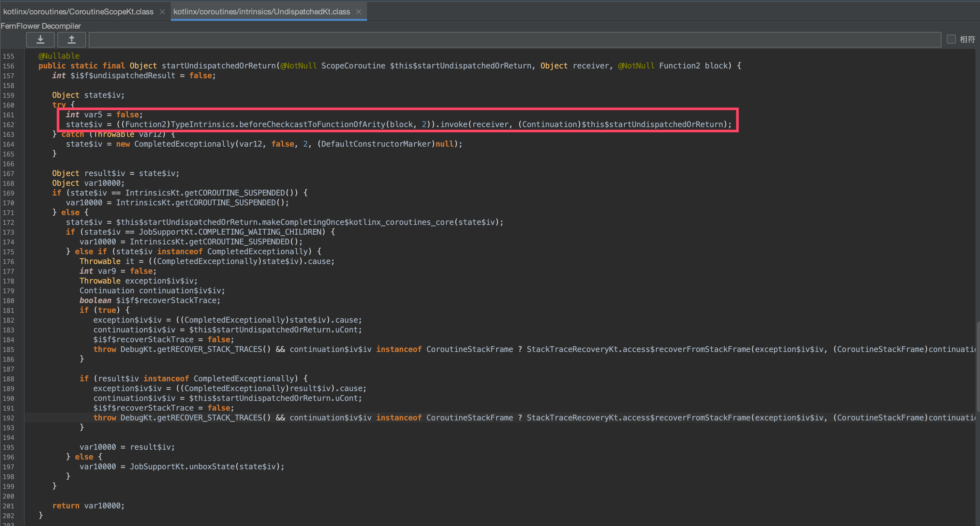Close the UndispatchedKt.class tab
Viewport: 980px width, 526px height.
358,12
